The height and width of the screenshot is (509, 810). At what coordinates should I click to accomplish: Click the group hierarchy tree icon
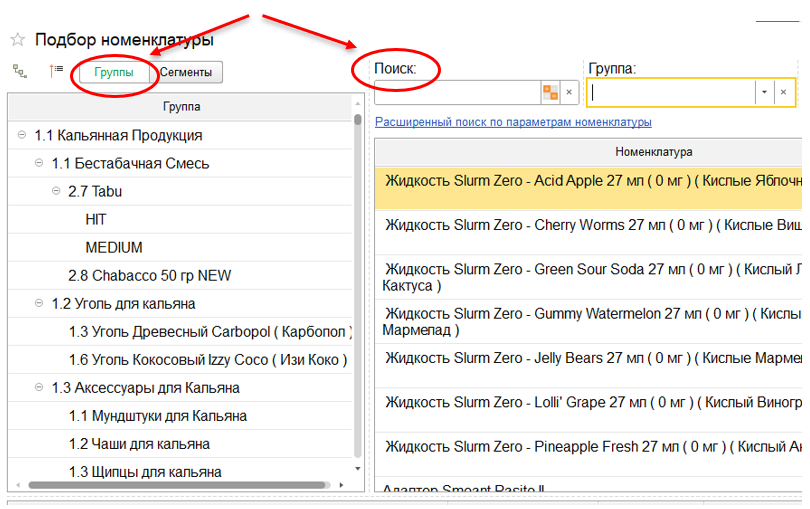coord(19,71)
